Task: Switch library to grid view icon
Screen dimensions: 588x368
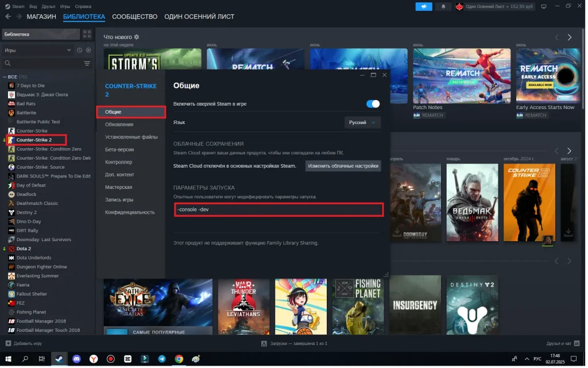Action: [x=87, y=34]
